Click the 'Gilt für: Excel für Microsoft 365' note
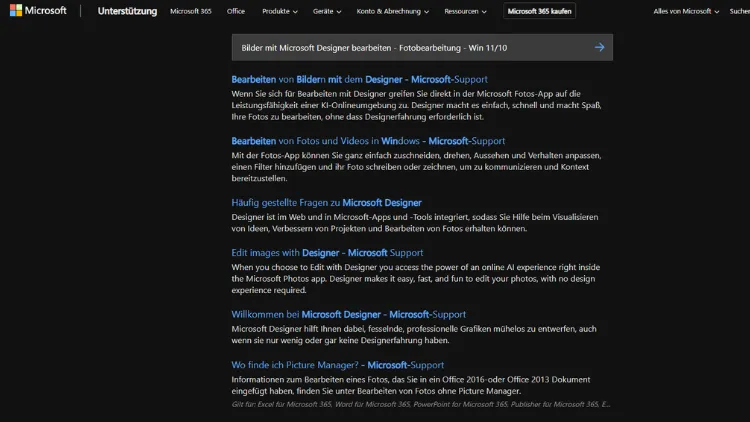This screenshot has width=750, height=422. 420,404
